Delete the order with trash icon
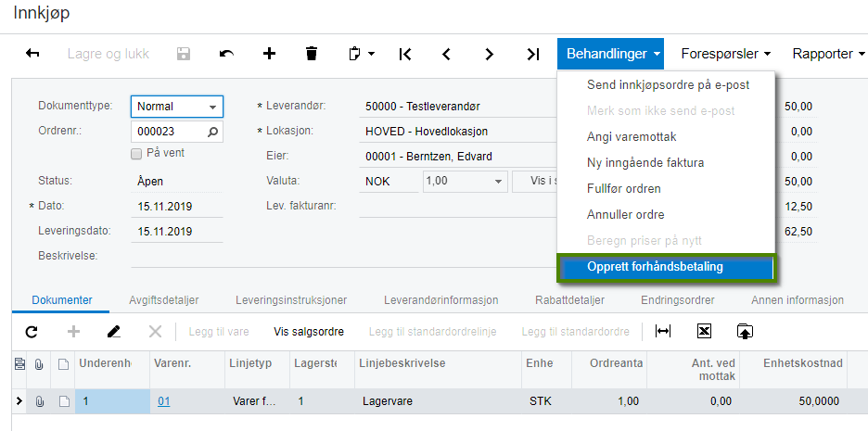This screenshot has height=431, width=868. coord(312,54)
